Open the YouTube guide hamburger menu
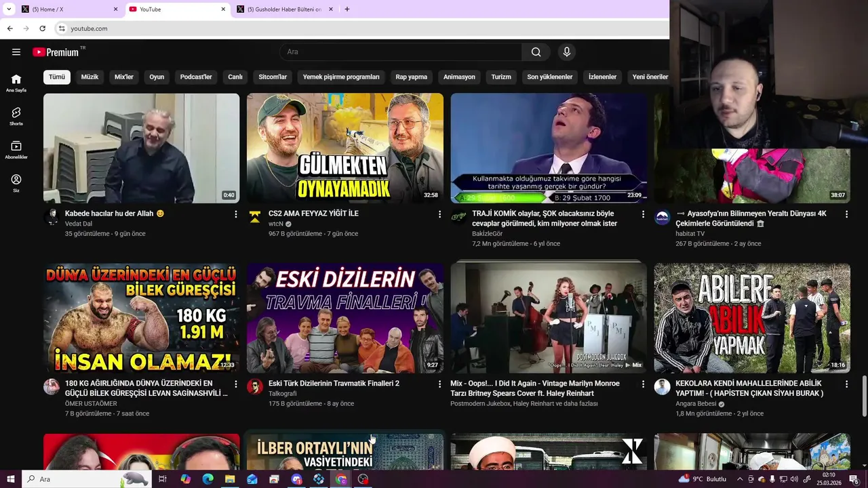Image resolution: width=868 pixels, height=488 pixels. coord(16,52)
